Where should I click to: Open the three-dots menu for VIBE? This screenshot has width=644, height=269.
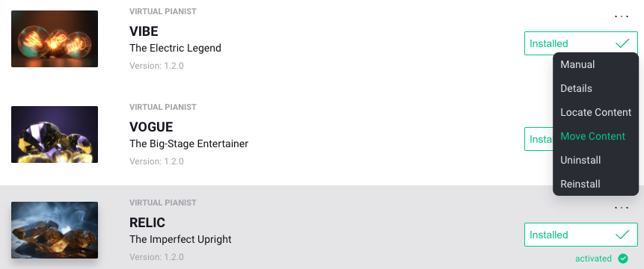[622, 16]
